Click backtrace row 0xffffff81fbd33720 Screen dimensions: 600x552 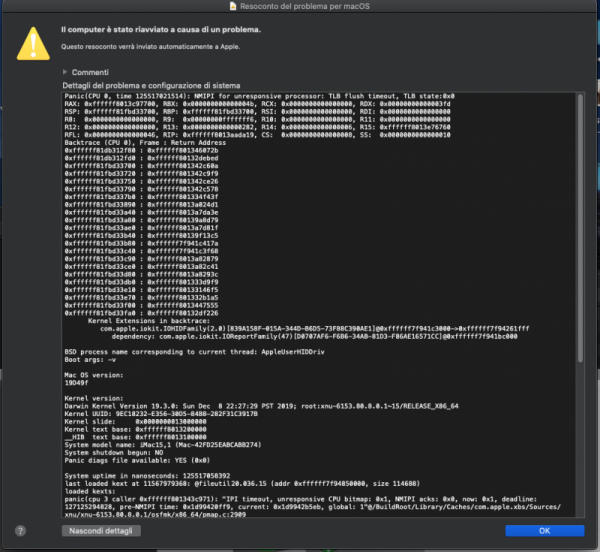[x=142, y=174]
